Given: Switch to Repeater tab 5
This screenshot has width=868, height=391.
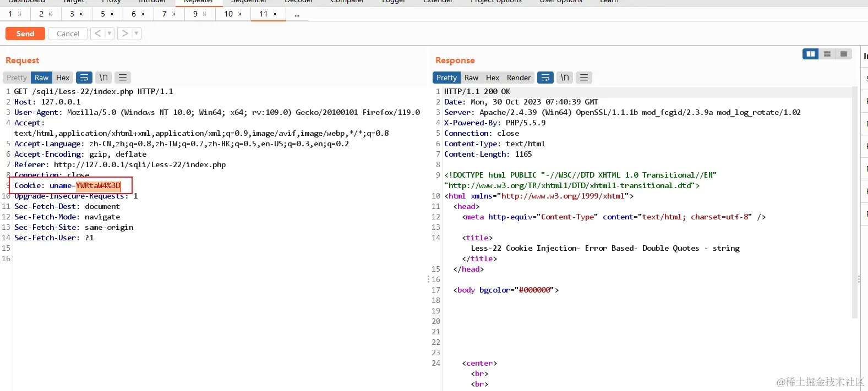Looking at the screenshot, I should [x=102, y=14].
